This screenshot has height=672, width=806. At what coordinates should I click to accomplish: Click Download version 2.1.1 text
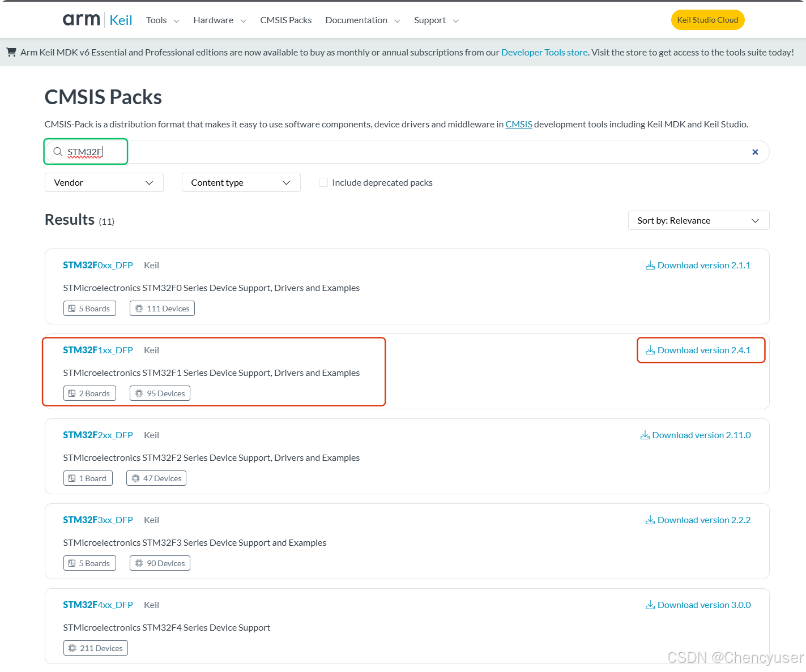coord(704,265)
